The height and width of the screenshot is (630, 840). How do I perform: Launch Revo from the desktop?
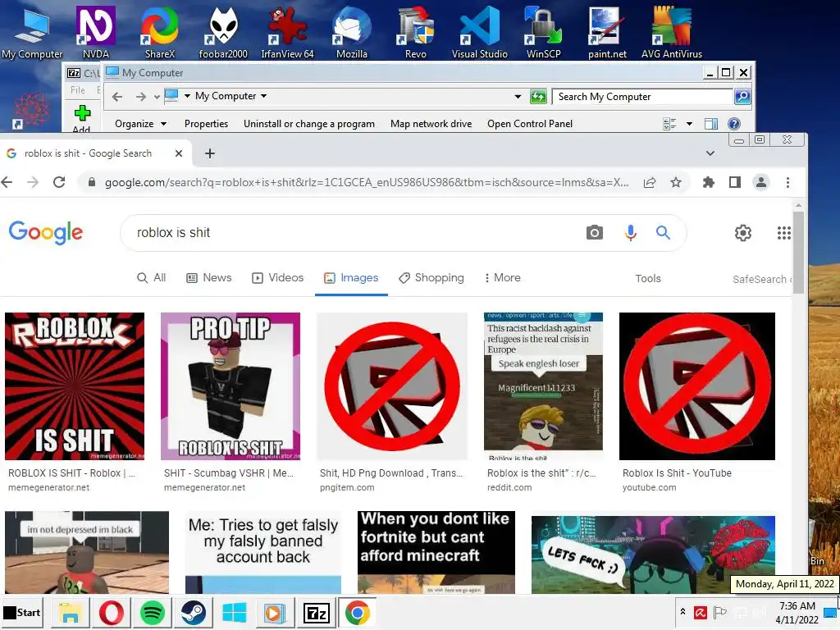click(416, 32)
